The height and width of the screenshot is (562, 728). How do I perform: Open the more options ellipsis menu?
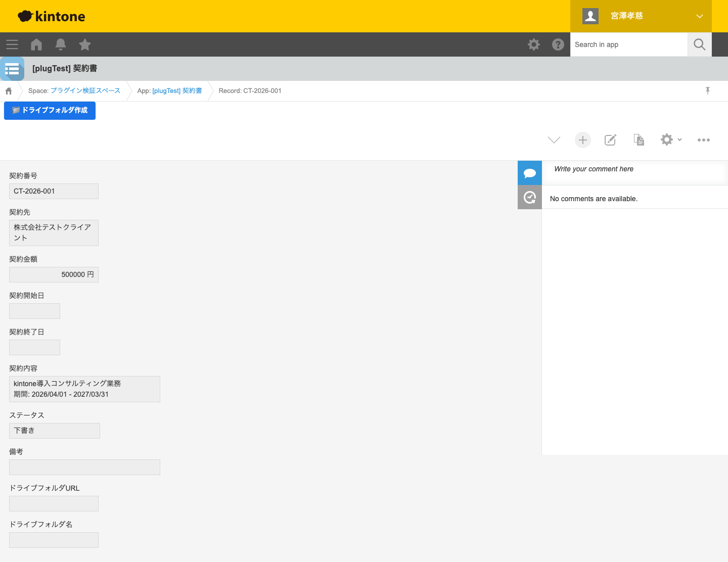coord(704,140)
